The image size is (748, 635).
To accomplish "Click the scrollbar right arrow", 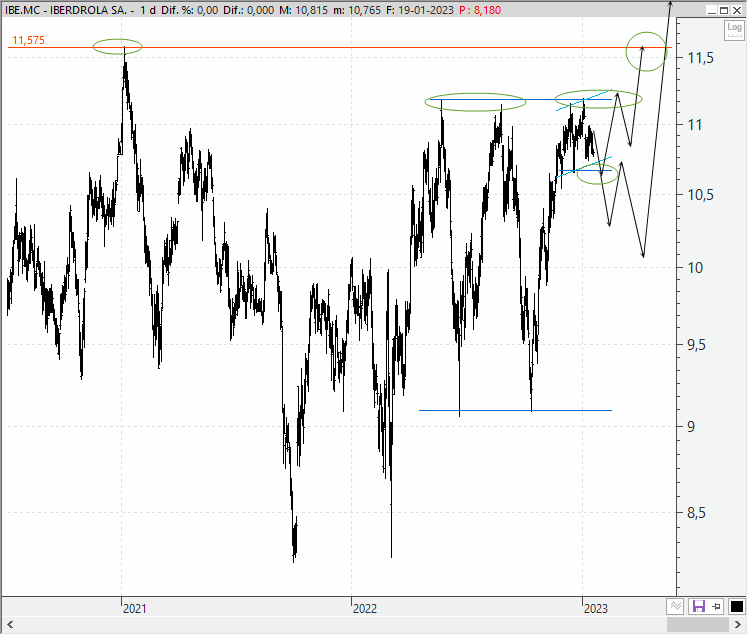I will coord(737,625).
